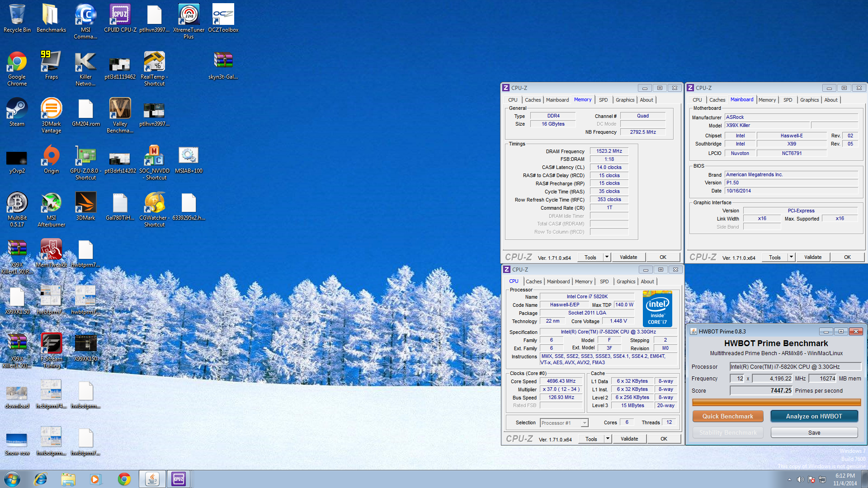Open Valley Benchmark desktop icon

coord(120,115)
